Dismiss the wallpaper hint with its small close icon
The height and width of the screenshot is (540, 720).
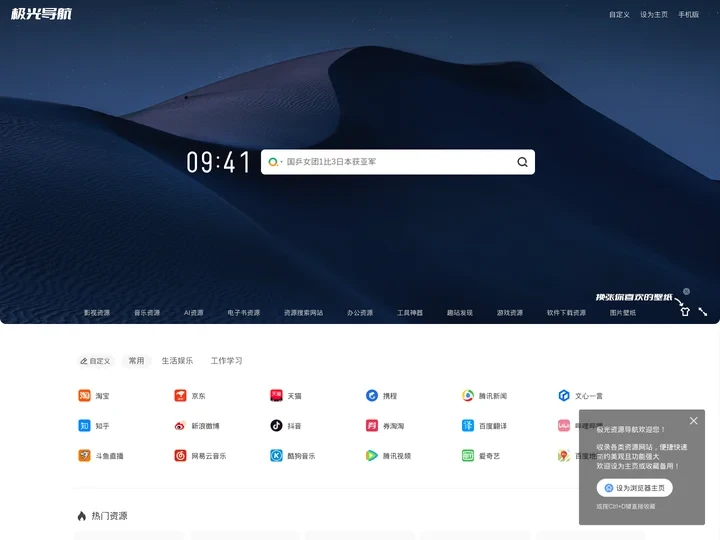point(686,292)
